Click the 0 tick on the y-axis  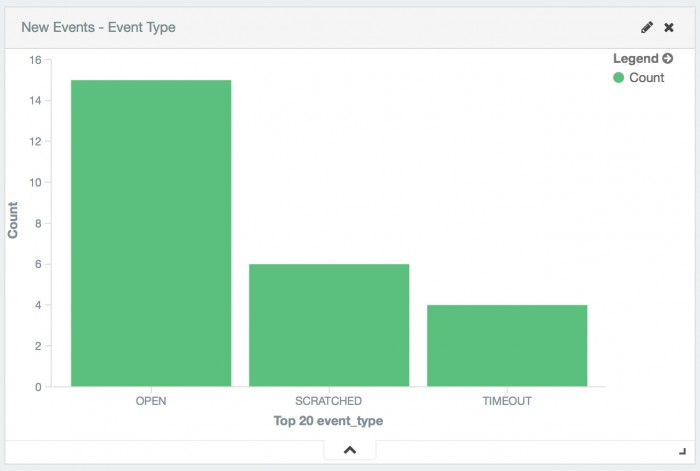click(38, 386)
